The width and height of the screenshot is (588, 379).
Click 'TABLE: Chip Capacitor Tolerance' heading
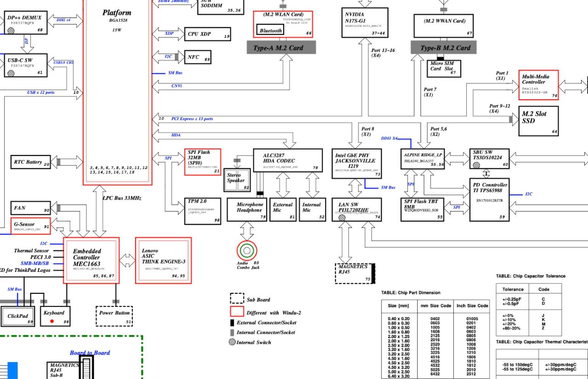[531, 276]
